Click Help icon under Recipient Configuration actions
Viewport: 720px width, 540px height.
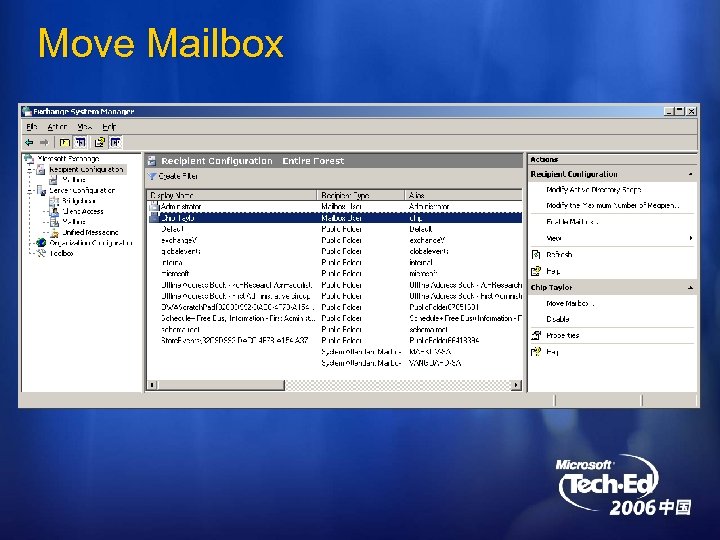[536, 271]
